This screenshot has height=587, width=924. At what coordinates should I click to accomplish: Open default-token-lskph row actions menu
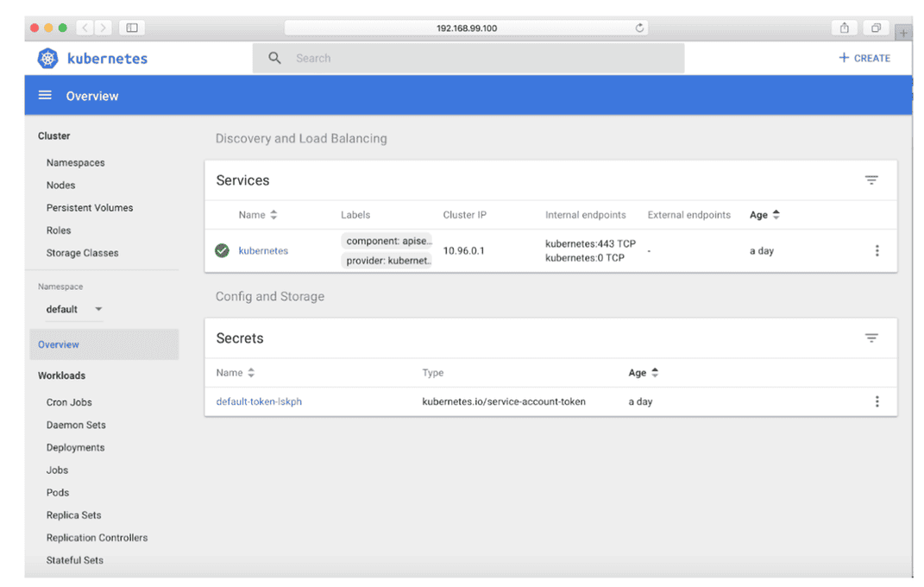point(877,401)
